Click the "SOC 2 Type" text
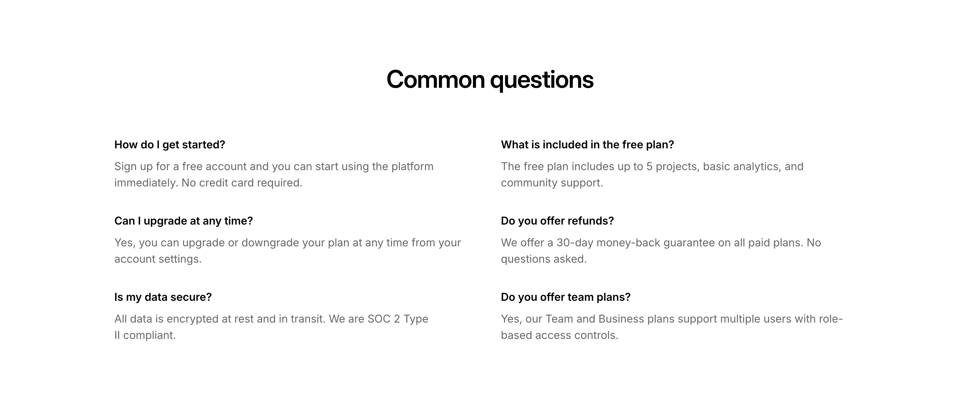 [x=397, y=318]
